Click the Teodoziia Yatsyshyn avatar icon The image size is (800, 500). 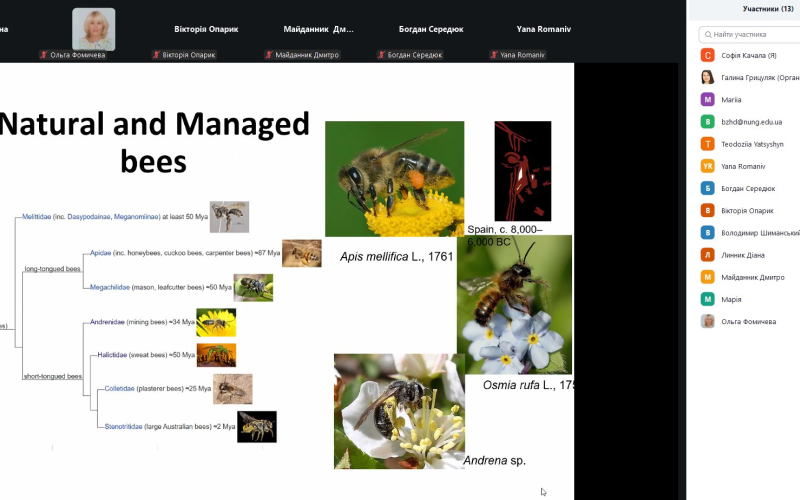tap(708, 144)
